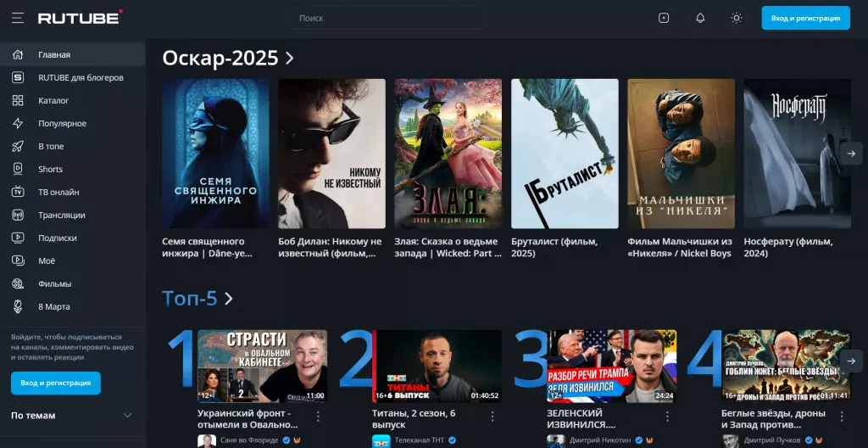Viewport: 868px width, 448px height.
Task: Open title 'Титаны, 2 сезон, 6 выпуск'
Action: (414, 419)
